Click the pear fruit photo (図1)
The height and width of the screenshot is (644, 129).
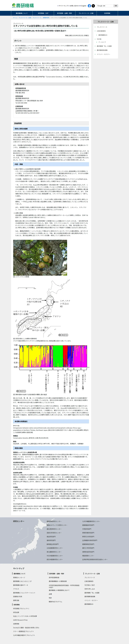point(40,258)
